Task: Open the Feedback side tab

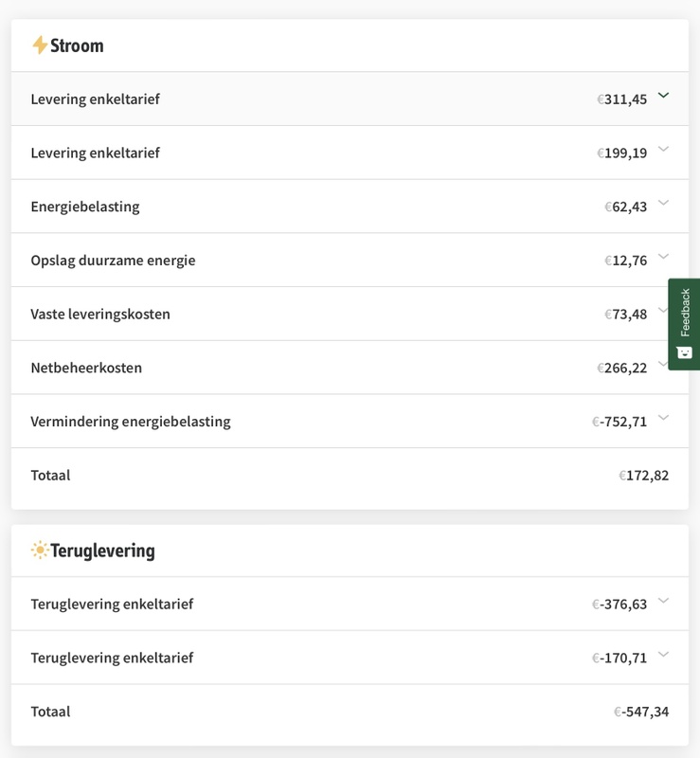Action: click(685, 313)
